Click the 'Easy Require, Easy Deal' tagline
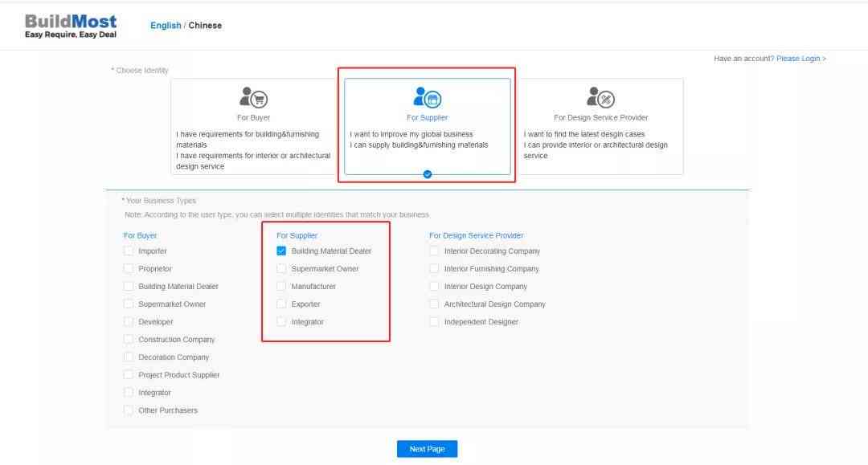The width and height of the screenshot is (868, 465). tap(70, 35)
